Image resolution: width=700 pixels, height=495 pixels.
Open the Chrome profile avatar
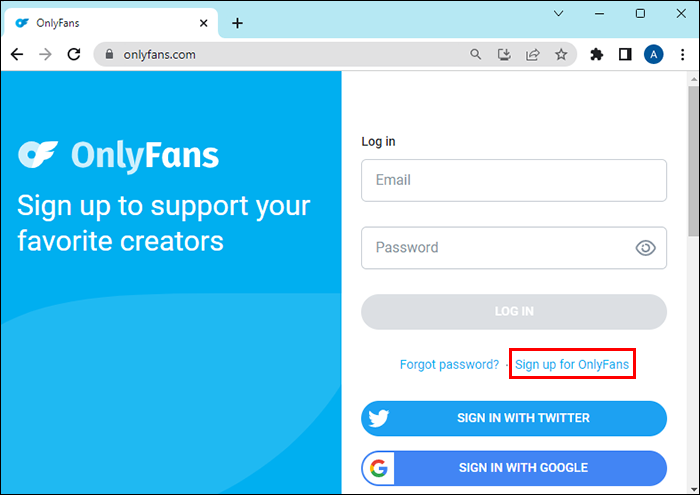[653, 55]
